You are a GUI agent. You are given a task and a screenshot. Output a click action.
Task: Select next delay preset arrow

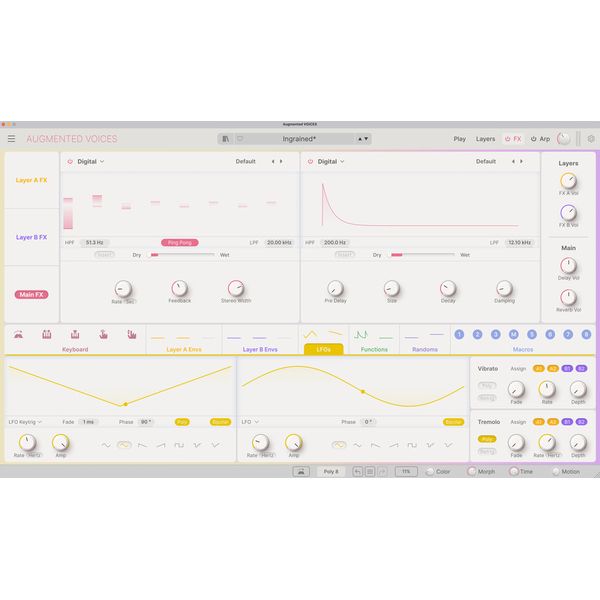[281, 161]
